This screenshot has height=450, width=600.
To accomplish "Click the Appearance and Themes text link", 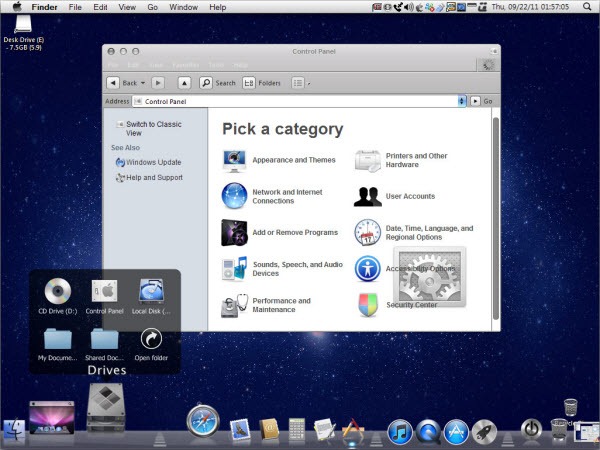I will pyautogui.click(x=294, y=160).
